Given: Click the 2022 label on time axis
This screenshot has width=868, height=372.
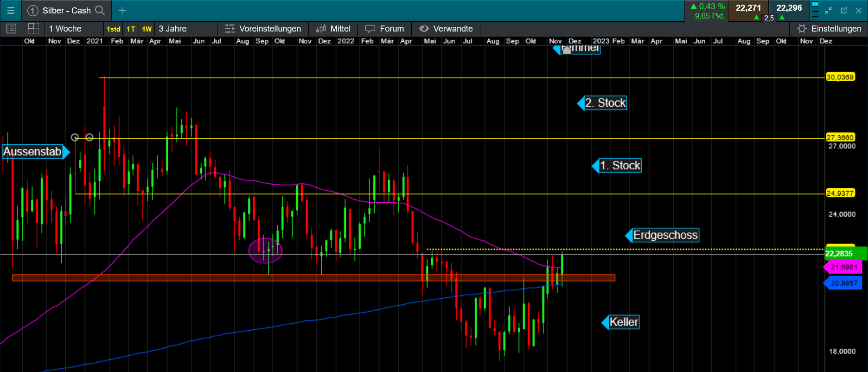Looking at the screenshot, I should 346,41.
